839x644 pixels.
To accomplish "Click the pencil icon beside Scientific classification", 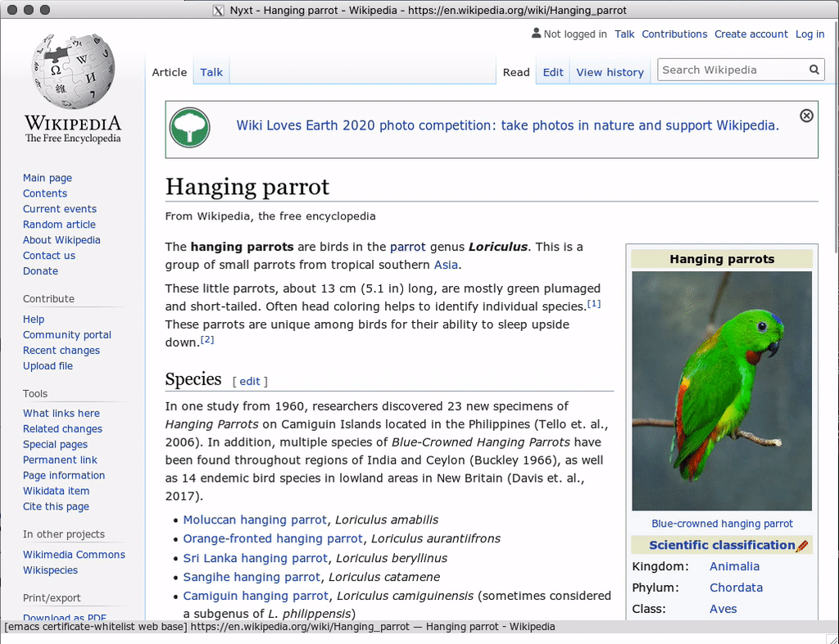I will 802,546.
